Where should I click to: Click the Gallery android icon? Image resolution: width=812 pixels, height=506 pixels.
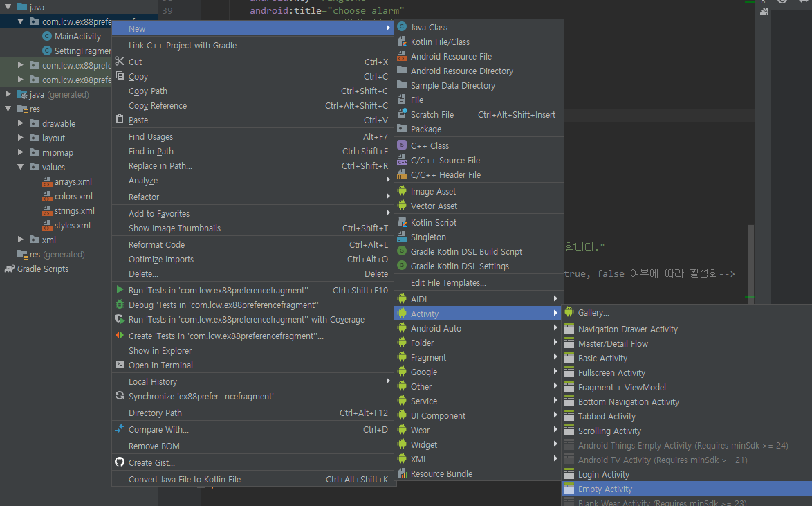pos(569,312)
